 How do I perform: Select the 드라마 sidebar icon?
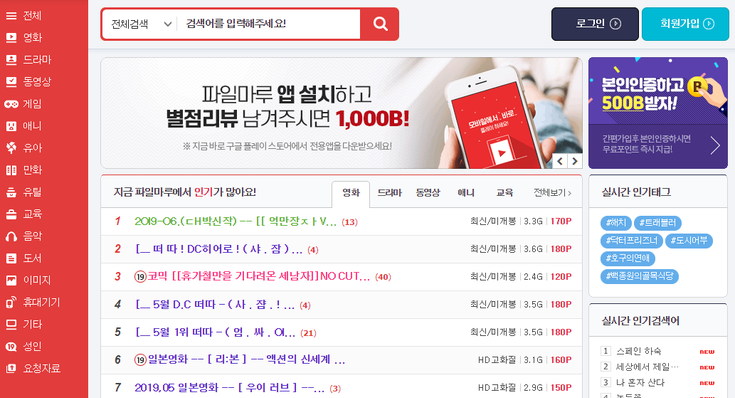click(x=11, y=60)
